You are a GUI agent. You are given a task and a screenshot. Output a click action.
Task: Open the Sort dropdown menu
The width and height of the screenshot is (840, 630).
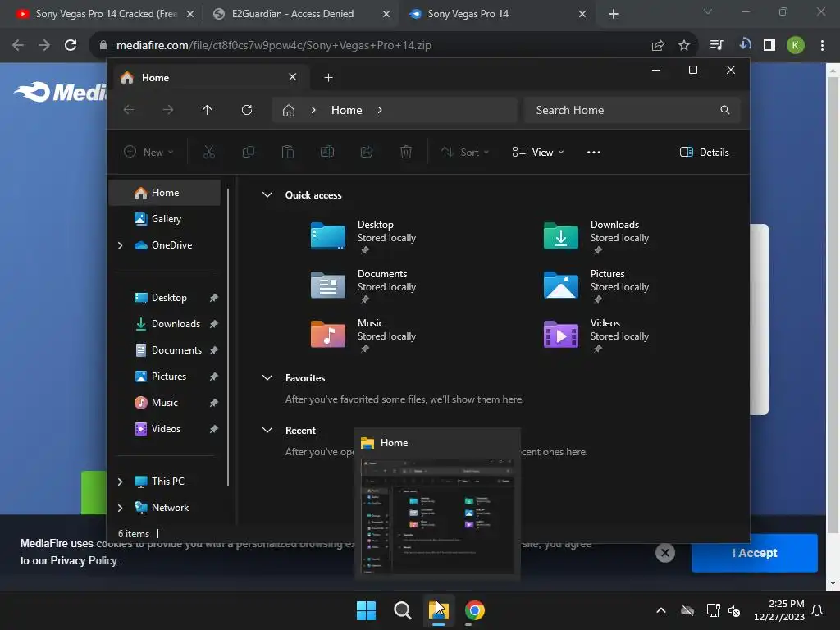click(x=465, y=152)
